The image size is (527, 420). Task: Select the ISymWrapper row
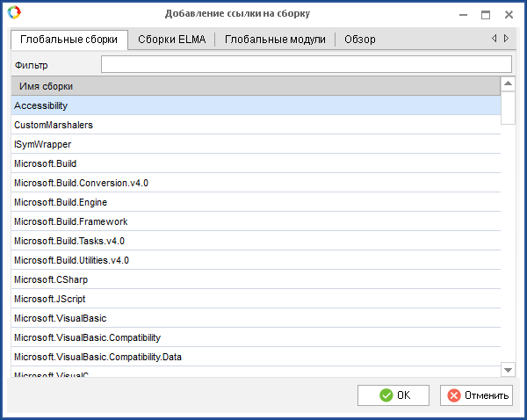[x=256, y=144]
